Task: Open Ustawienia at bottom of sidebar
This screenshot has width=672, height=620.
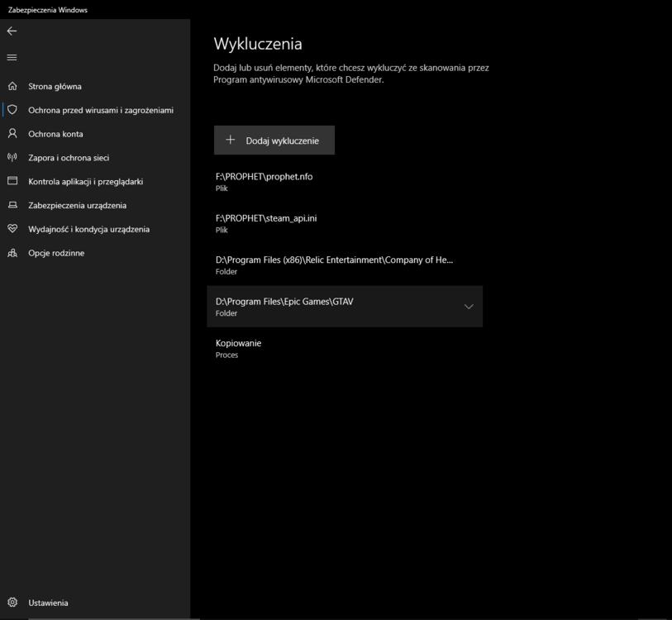Action: pyautogui.click(x=50, y=603)
